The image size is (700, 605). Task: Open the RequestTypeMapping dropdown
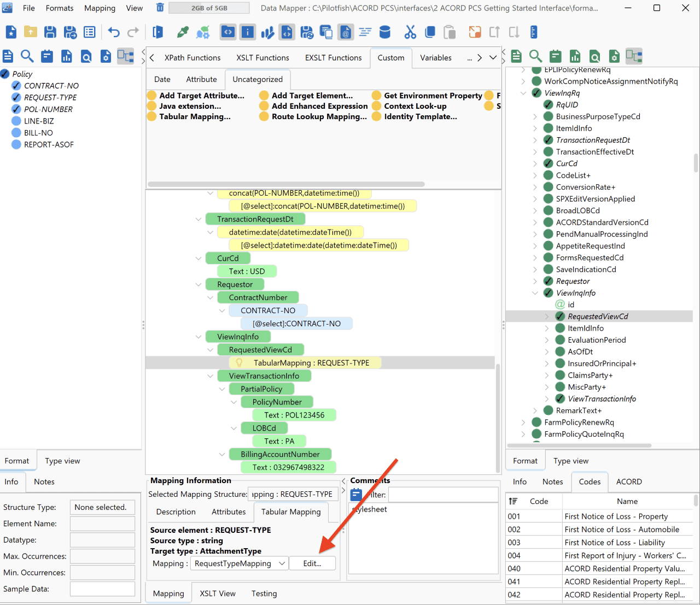pos(240,563)
